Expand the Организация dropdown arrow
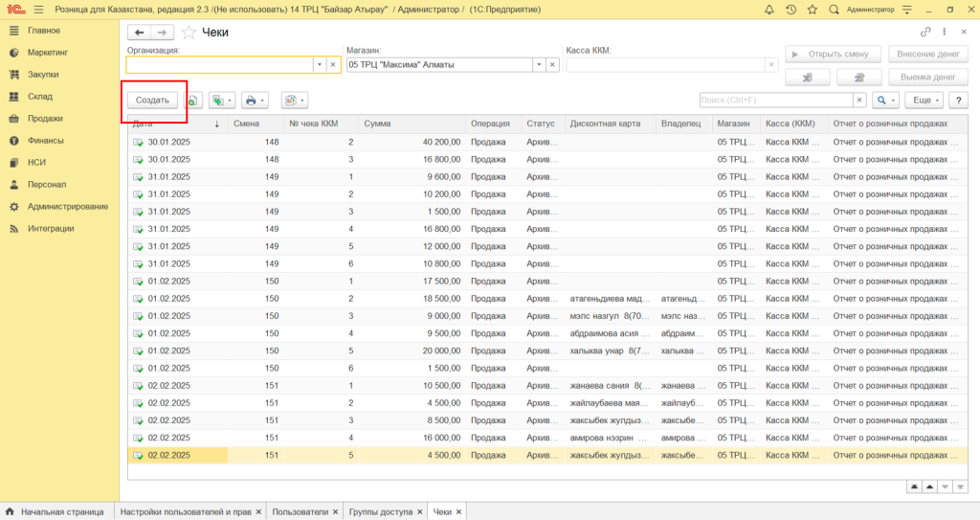The width and height of the screenshot is (980, 520). point(320,64)
